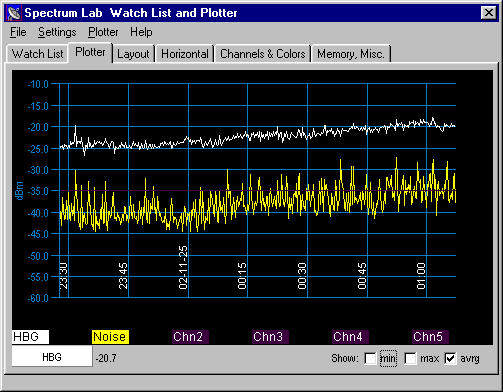Click the -20.7 readout value

pos(106,358)
